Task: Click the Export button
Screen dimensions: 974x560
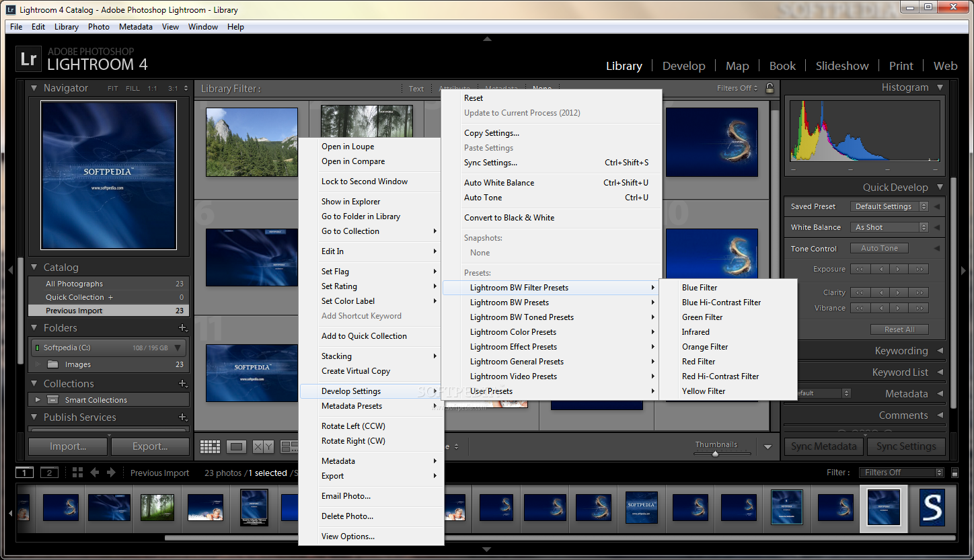Action: (x=150, y=446)
